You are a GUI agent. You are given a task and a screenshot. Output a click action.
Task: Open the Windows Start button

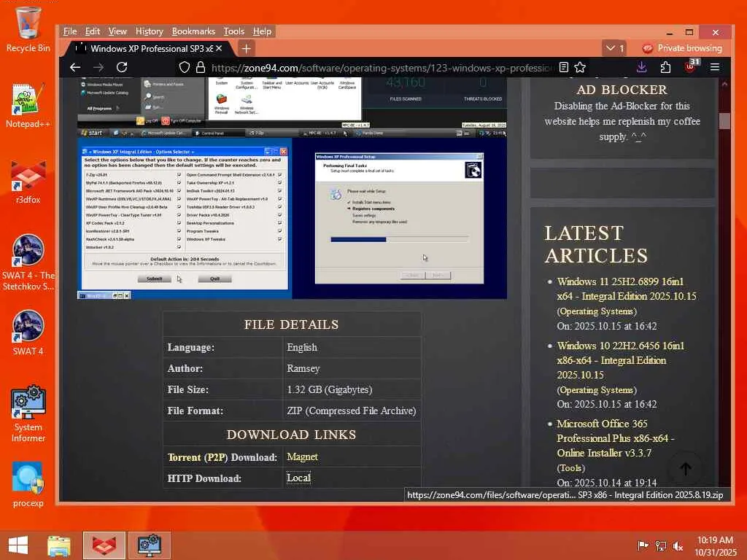18,545
